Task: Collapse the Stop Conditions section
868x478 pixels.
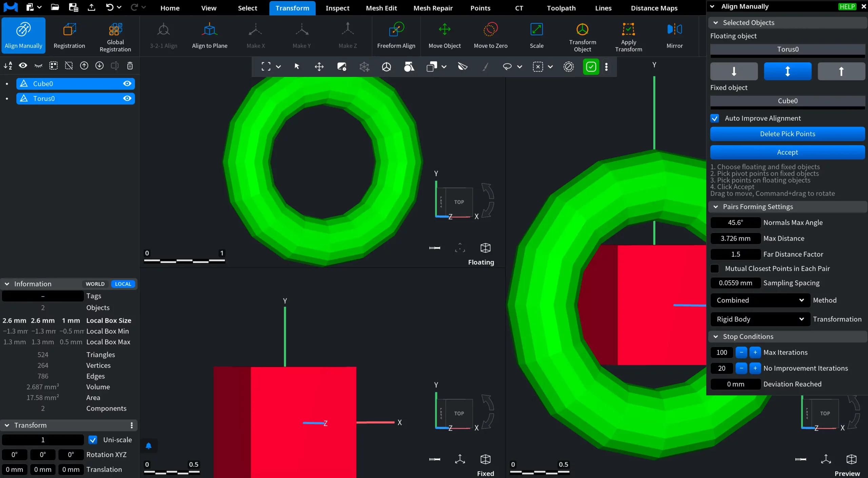Action: point(716,337)
